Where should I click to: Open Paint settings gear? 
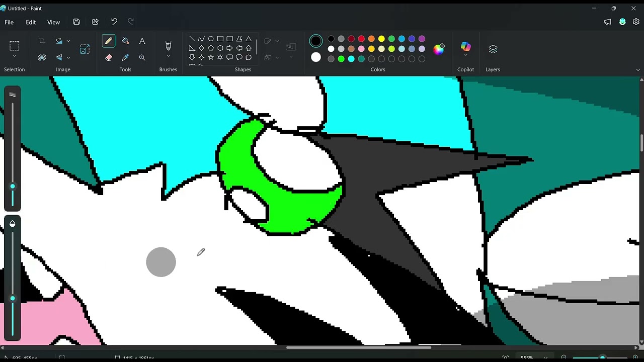coord(636,22)
